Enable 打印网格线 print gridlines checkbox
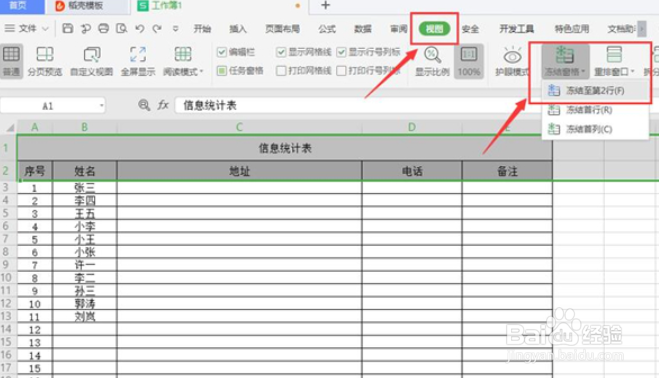This screenshot has height=378, width=659. 281,70
